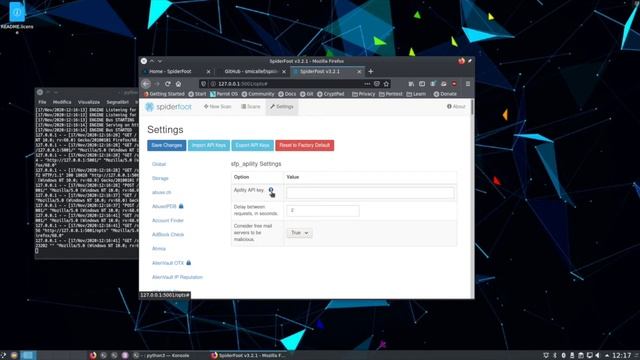640x360 pixels.
Task: Open CryptPad bookmark
Action: click(331, 94)
